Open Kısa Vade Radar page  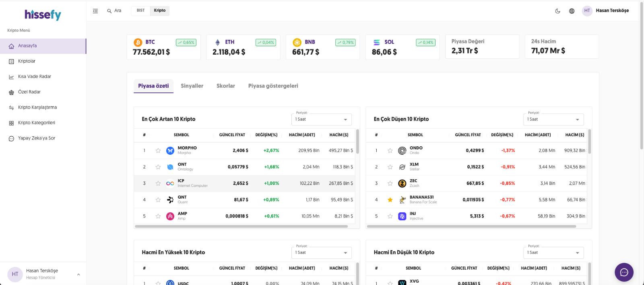[x=43, y=77]
